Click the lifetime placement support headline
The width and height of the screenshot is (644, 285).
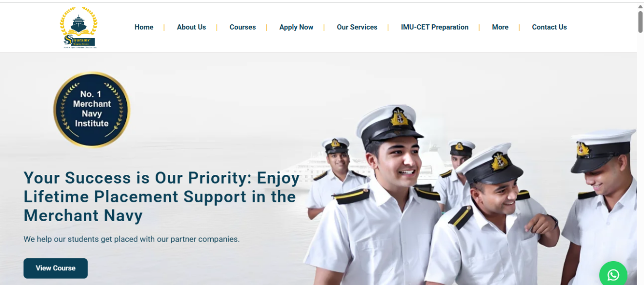point(161,197)
